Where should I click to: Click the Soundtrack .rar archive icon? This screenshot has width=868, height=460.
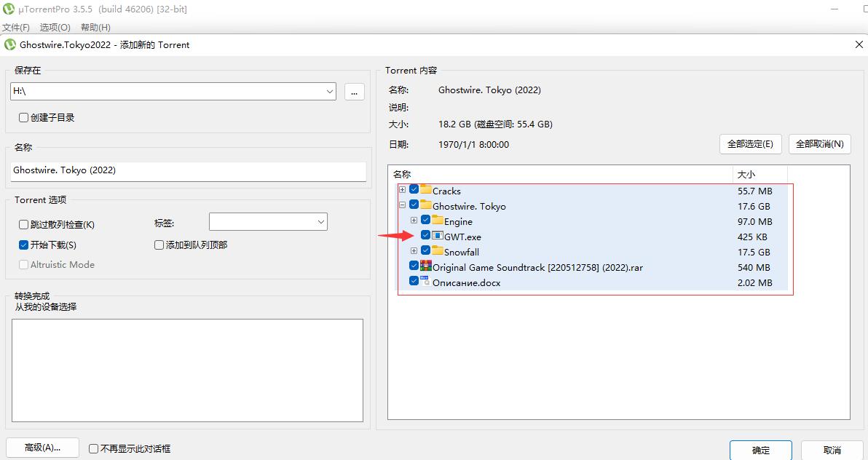[x=426, y=267]
